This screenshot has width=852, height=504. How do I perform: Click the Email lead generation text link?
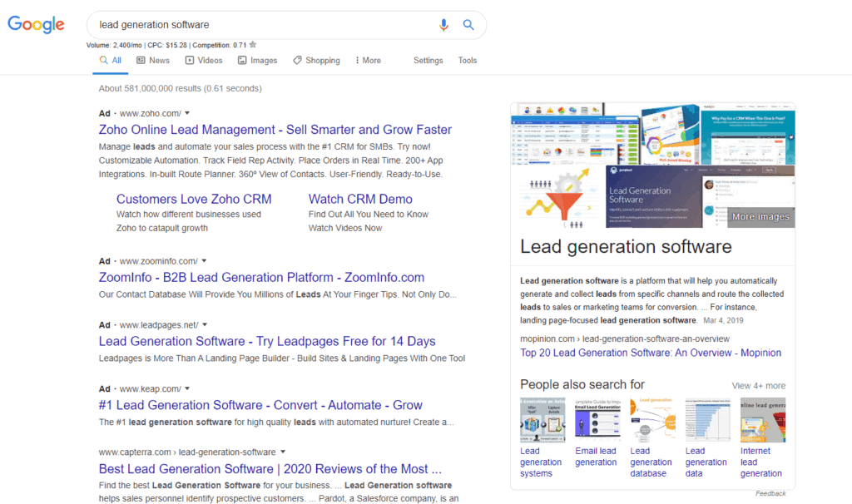click(x=596, y=457)
